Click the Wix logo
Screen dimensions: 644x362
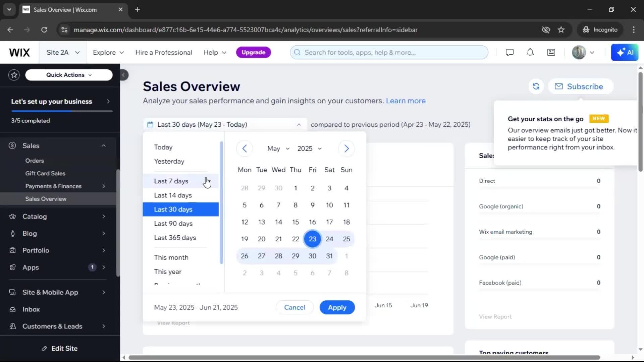(19, 52)
